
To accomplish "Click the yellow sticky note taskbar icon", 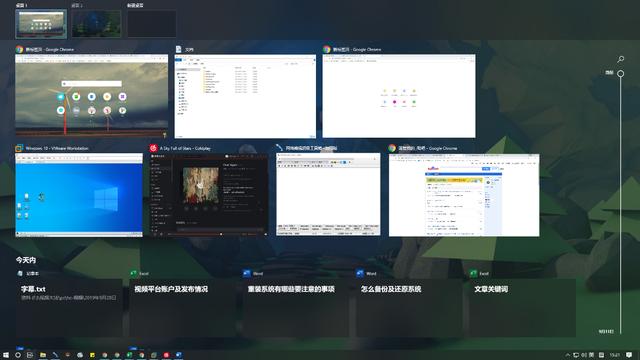I will pyautogui.click(x=92, y=355).
